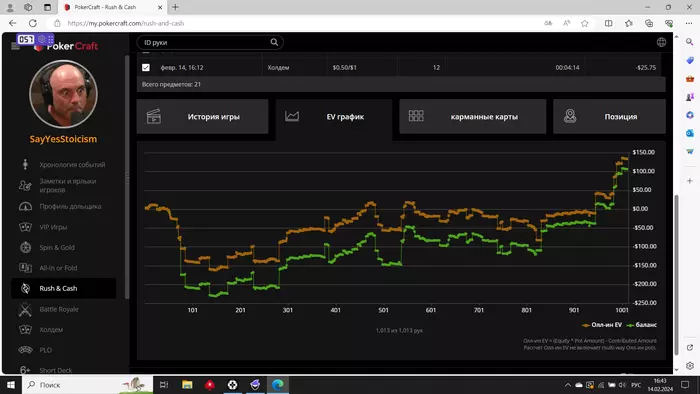The image size is (700, 394).
Task: Open the Battle Royale crossed swords section
Action: 25,309
